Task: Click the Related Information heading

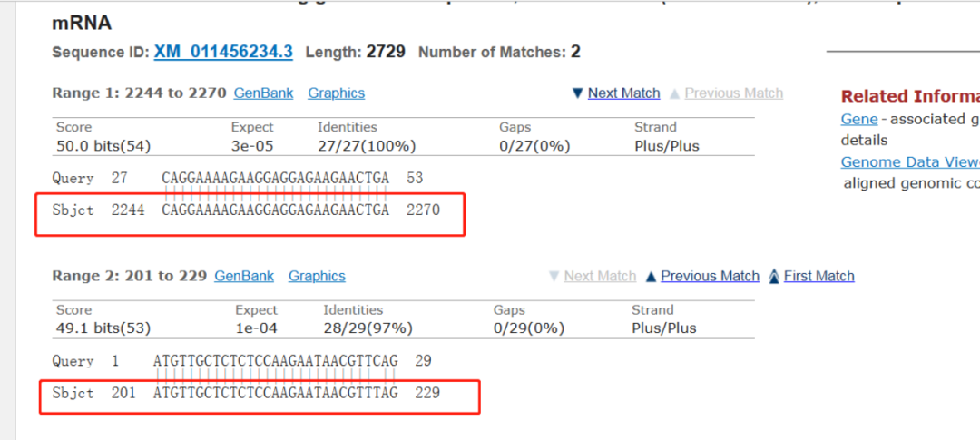Action: 910,96
